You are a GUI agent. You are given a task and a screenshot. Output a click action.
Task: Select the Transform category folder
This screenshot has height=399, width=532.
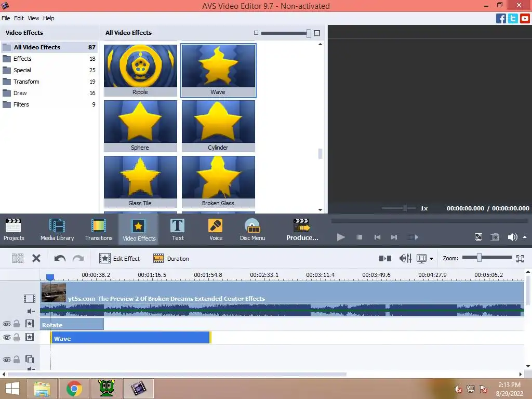pyautogui.click(x=49, y=82)
